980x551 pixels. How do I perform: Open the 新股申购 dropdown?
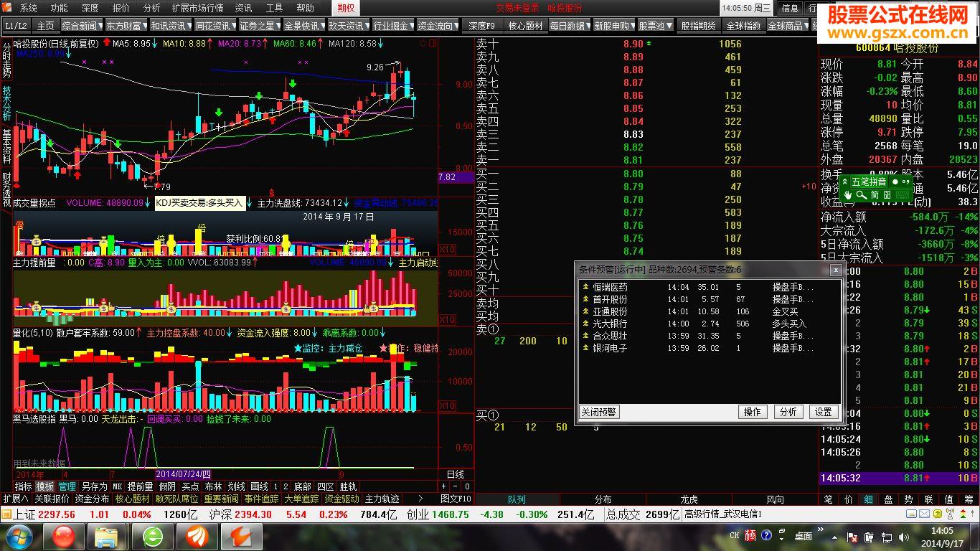(x=613, y=26)
